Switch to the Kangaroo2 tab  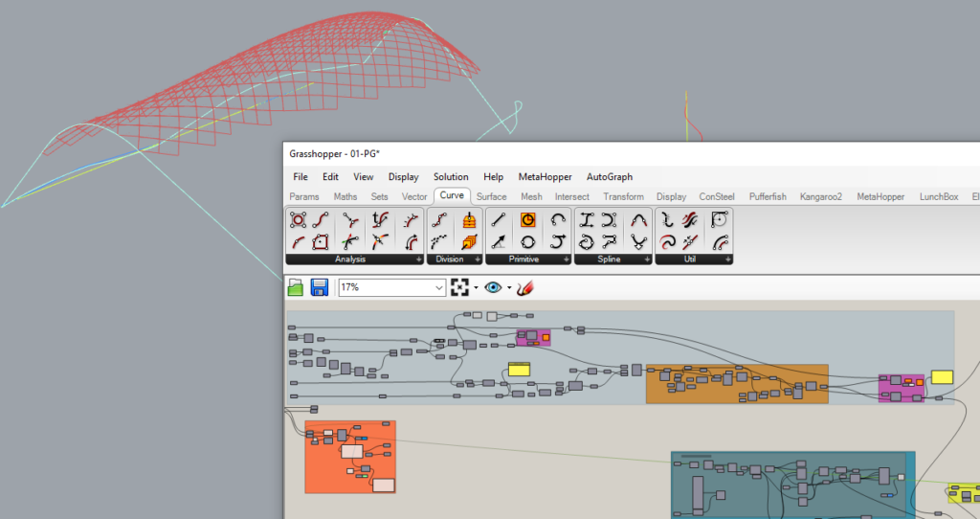[x=820, y=196]
